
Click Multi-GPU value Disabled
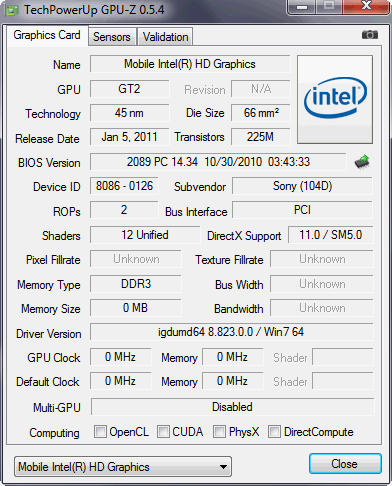pyautogui.click(x=232, y=407)
